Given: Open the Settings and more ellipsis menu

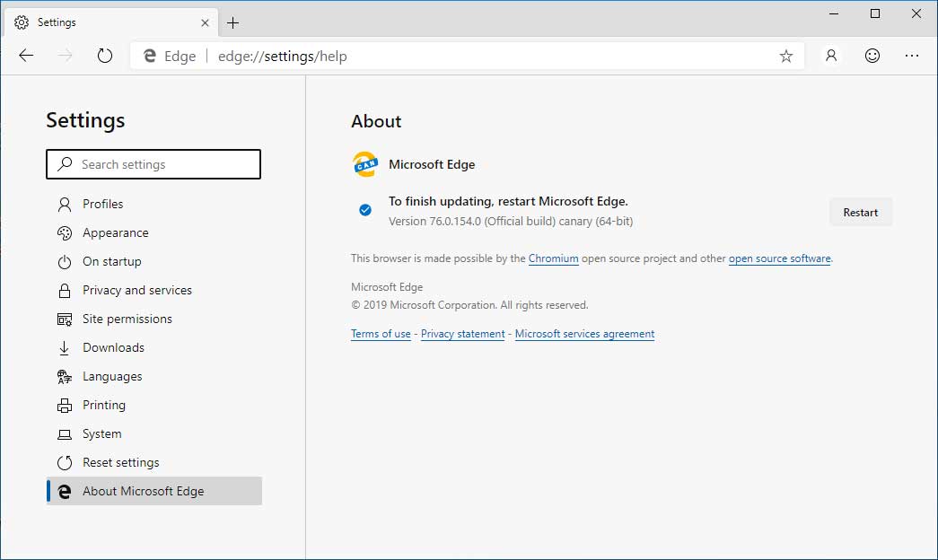Looking at the screenshot, I should click(x=912, y=56).
